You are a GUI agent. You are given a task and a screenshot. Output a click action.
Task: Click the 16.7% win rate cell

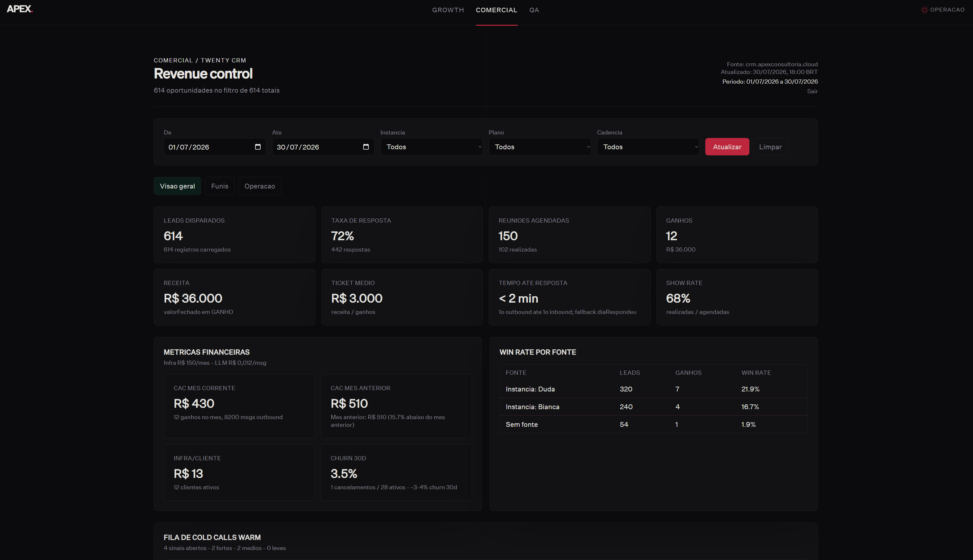(x=750, y=407)
